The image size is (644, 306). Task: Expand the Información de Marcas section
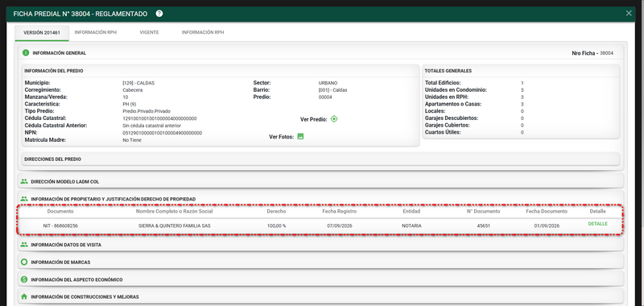point(321,262)
